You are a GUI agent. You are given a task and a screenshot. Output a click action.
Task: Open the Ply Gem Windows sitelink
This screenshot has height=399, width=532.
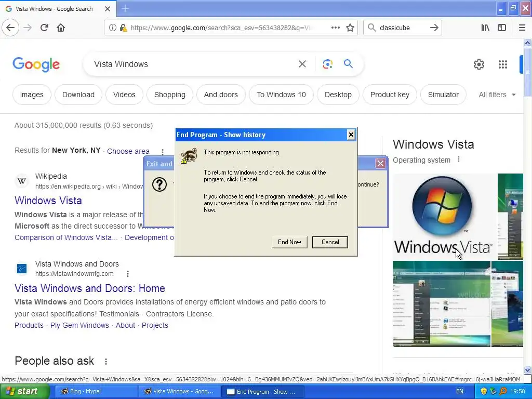point(79,325)
